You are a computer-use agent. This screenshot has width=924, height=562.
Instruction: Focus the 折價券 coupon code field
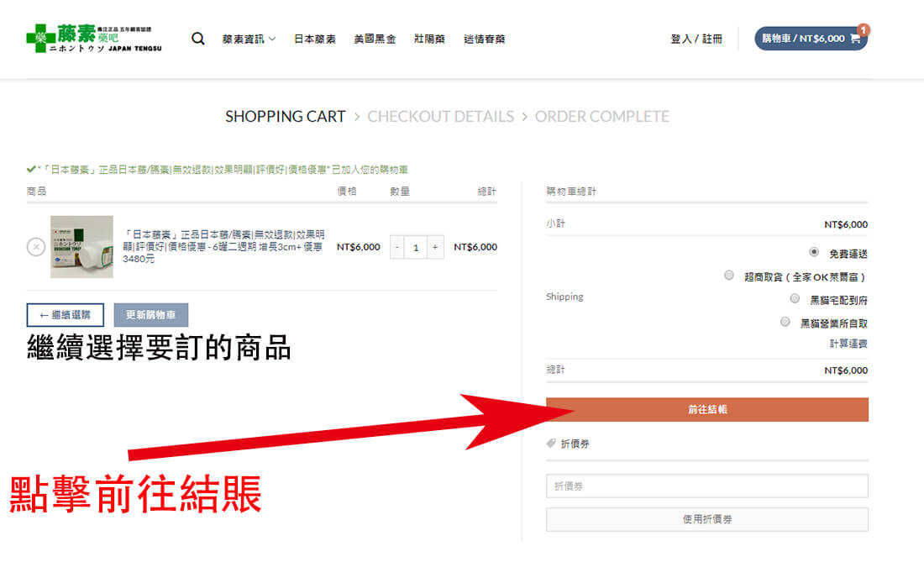pos(707,486)
